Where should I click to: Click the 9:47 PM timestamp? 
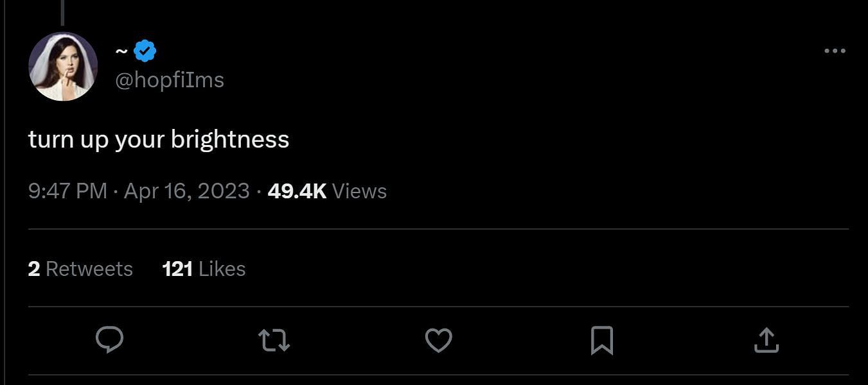(67, 191)
